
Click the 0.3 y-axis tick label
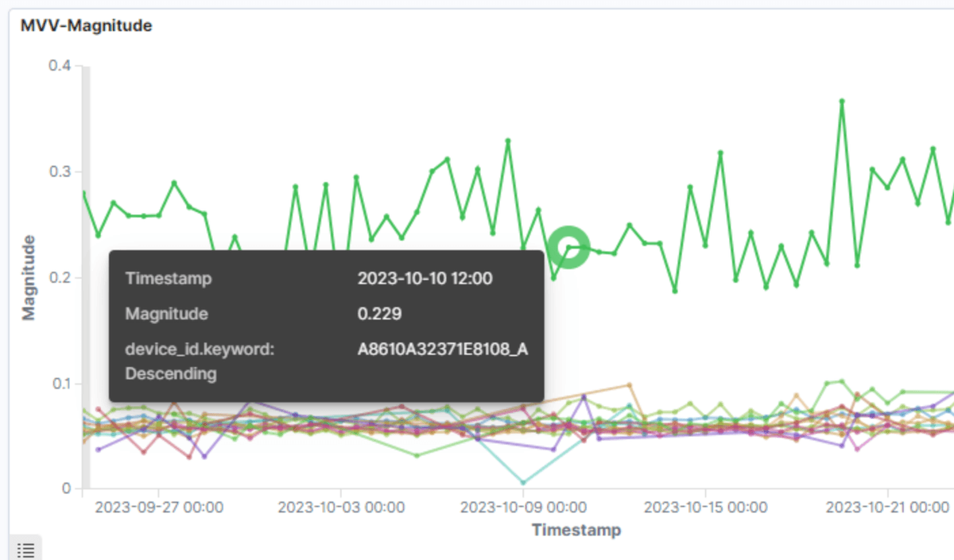pos(60,172)
